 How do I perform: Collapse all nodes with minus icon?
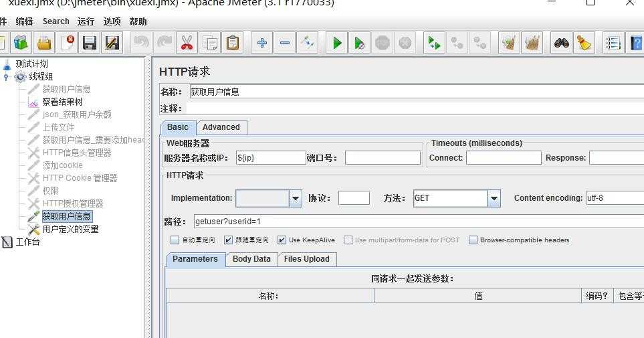[x=285, y=43]
